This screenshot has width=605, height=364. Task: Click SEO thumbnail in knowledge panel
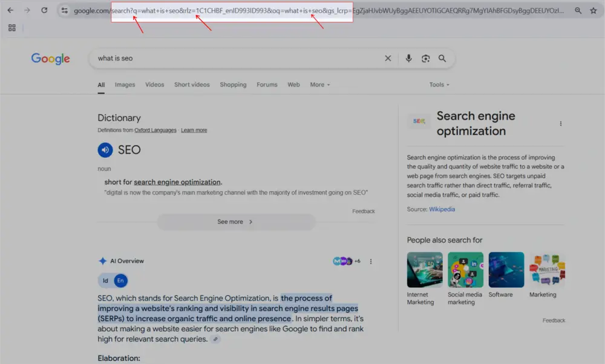pyautogui.click(x=419, y=121)
